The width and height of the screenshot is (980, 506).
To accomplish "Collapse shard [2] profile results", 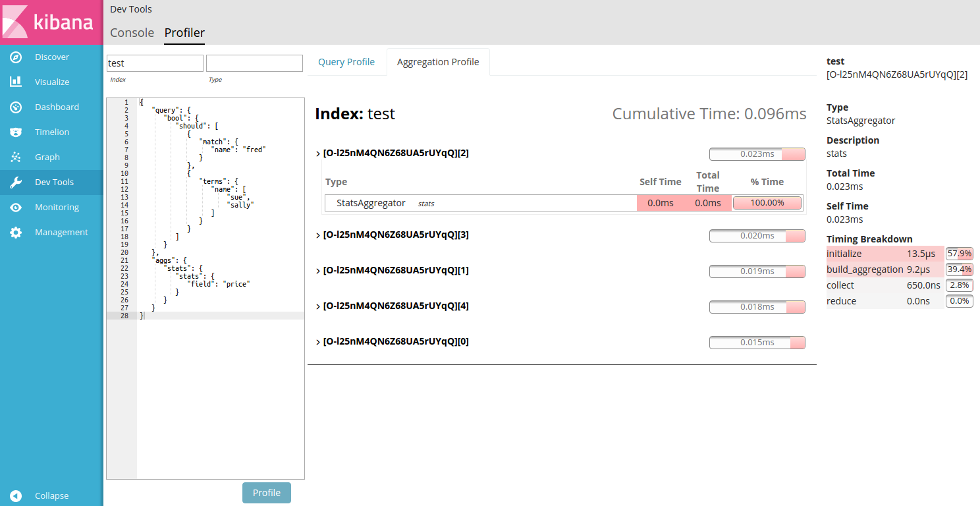I will pyautogui.click(x=319, y=154).
